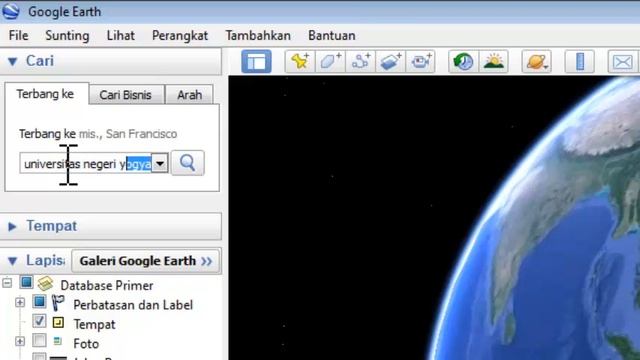Screen dimensions: 640x360
Task: Click the Tempat panel heading text
Action: click(52, 226)
